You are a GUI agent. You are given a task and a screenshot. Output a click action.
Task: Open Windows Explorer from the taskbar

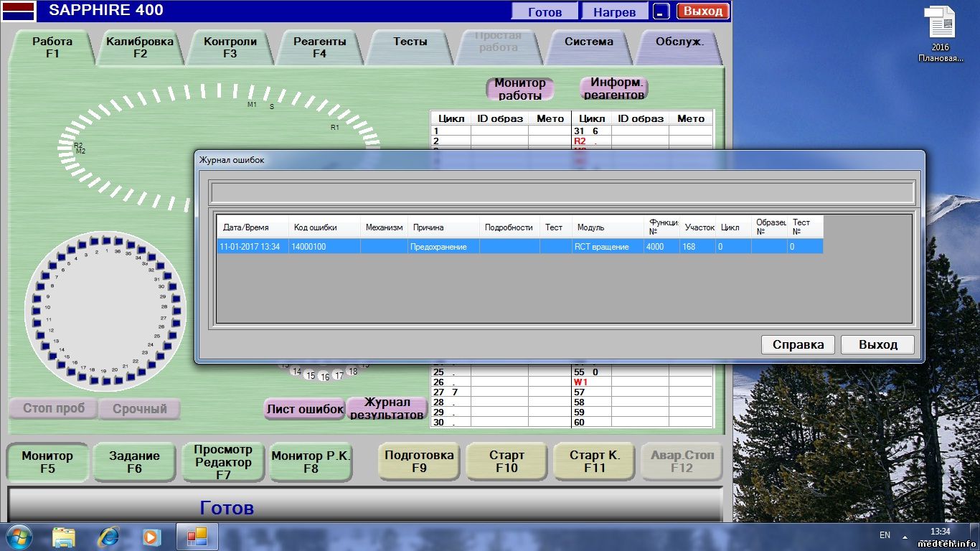click(x=64, y=536)
